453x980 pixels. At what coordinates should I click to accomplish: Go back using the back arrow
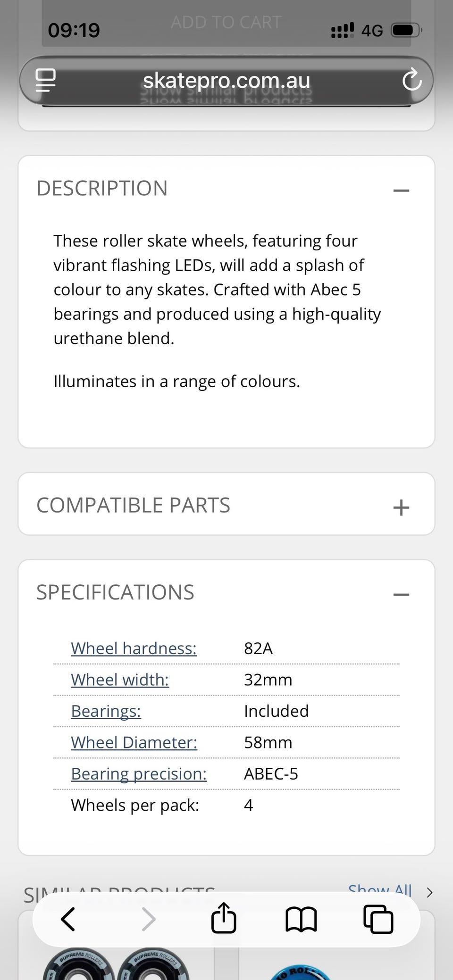point(68,919)
